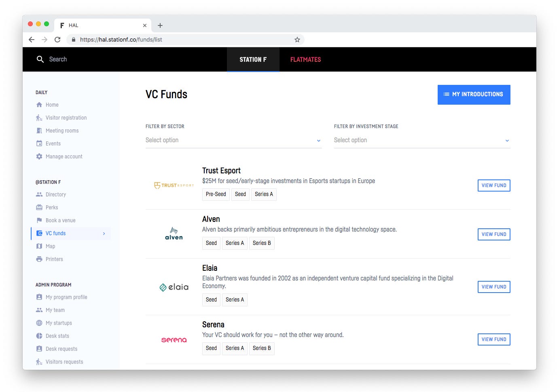Click the Desk requests badge icon

pos(39,349)
